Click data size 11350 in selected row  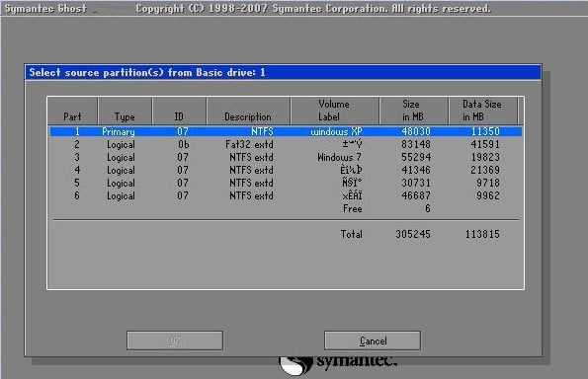coord(485,131)
